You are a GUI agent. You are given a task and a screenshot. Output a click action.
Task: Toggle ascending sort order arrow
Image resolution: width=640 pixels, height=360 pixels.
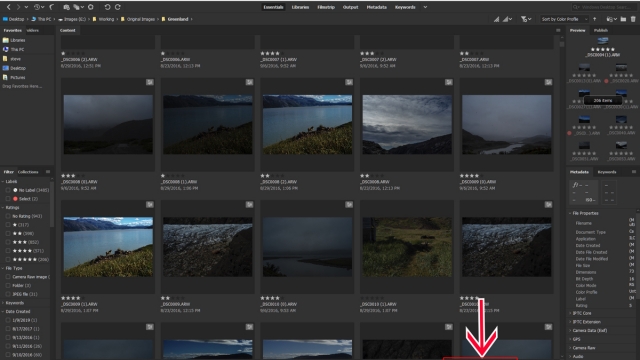click(595, 19)
